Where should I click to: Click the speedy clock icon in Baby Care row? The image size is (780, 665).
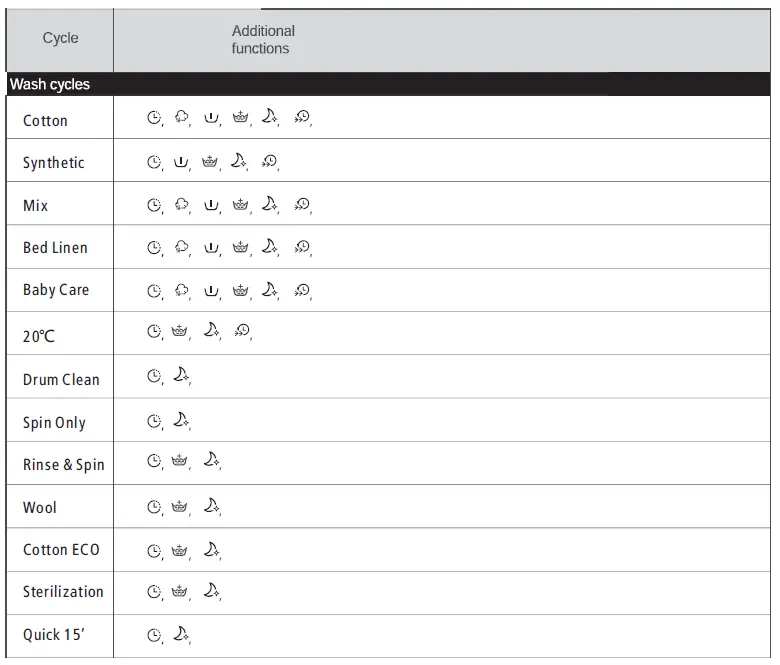coord(302,291)
